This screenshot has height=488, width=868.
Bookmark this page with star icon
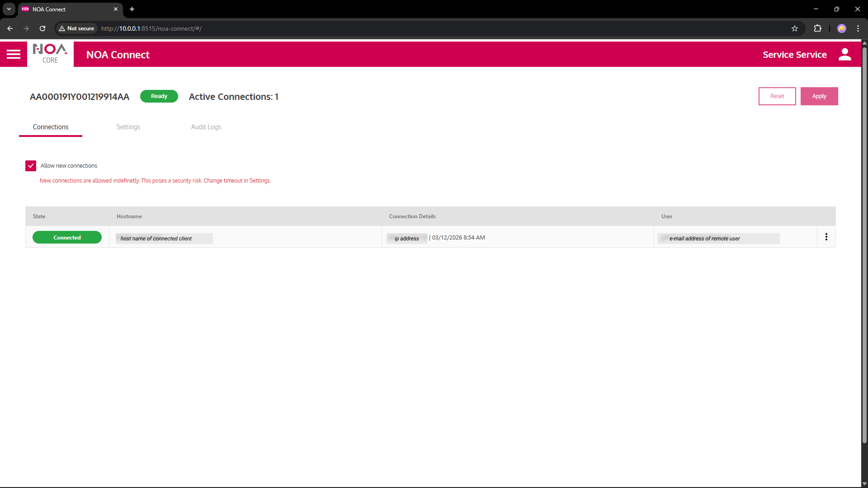coord(795,28)
